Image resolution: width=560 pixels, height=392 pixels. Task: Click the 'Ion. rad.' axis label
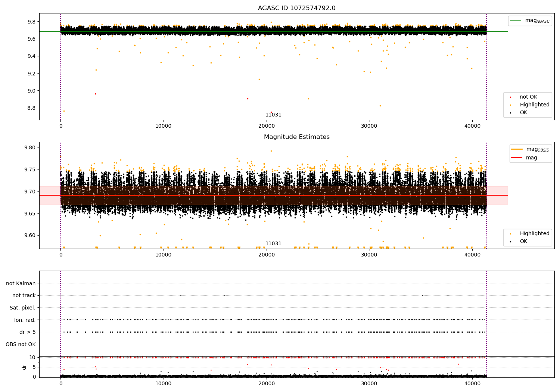click(25, 320)
